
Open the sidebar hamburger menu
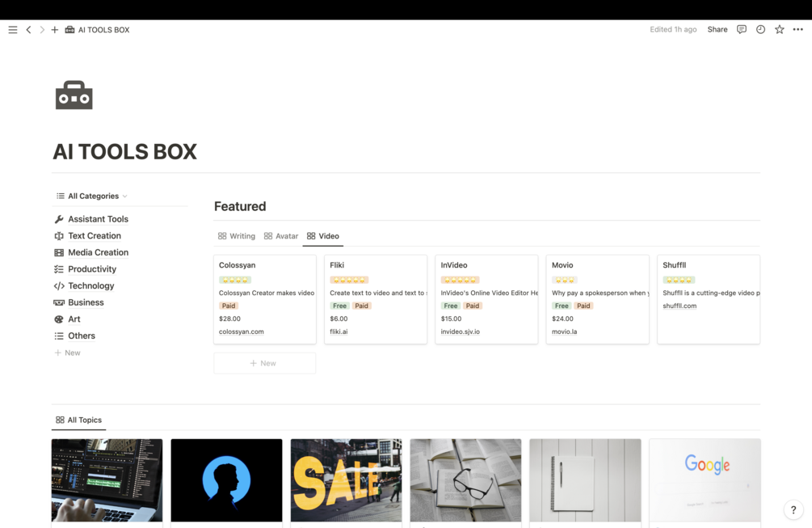(13, 30)
